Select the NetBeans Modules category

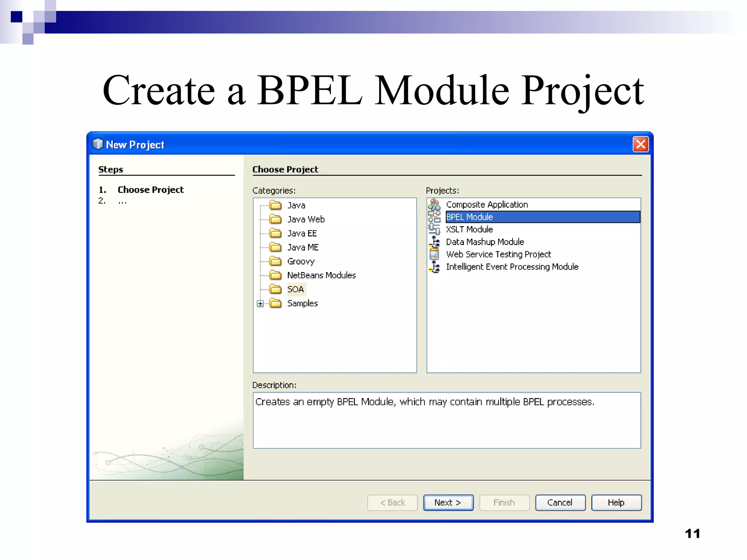(x=321, y=275)
